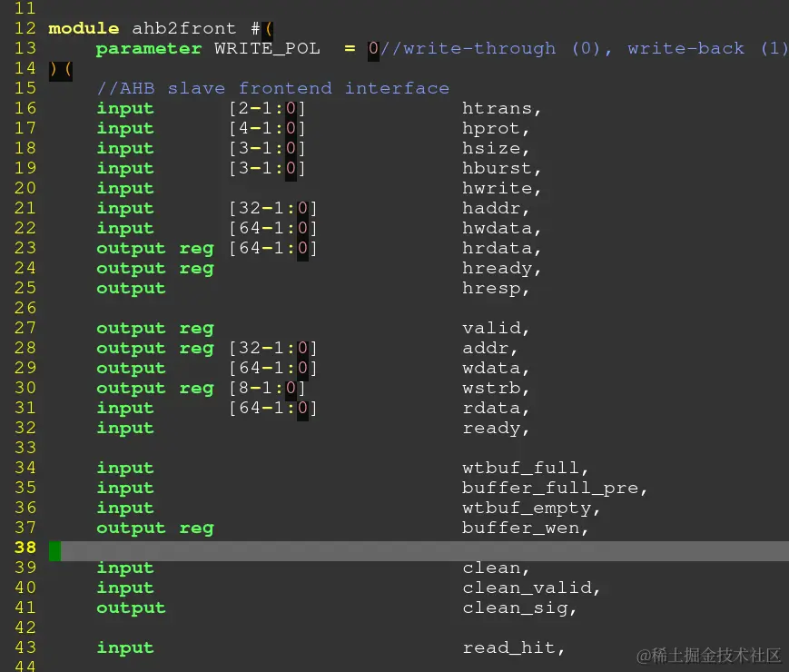
Task: Click the signal name 'hrdata,'
Action: pos(502,248)
